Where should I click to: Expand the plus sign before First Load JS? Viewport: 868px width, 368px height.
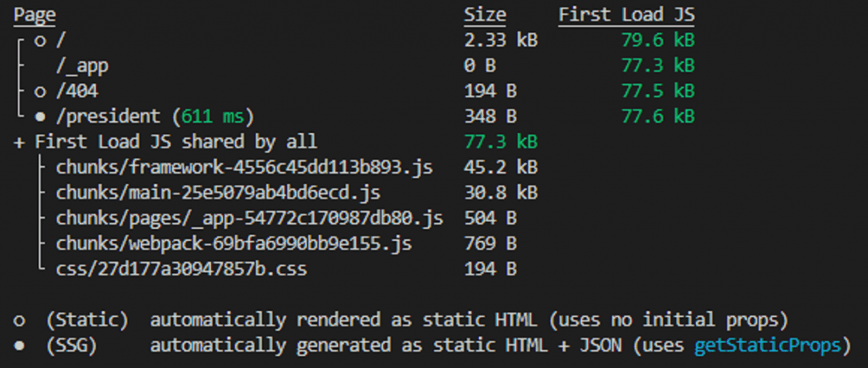tap(19, 142)
